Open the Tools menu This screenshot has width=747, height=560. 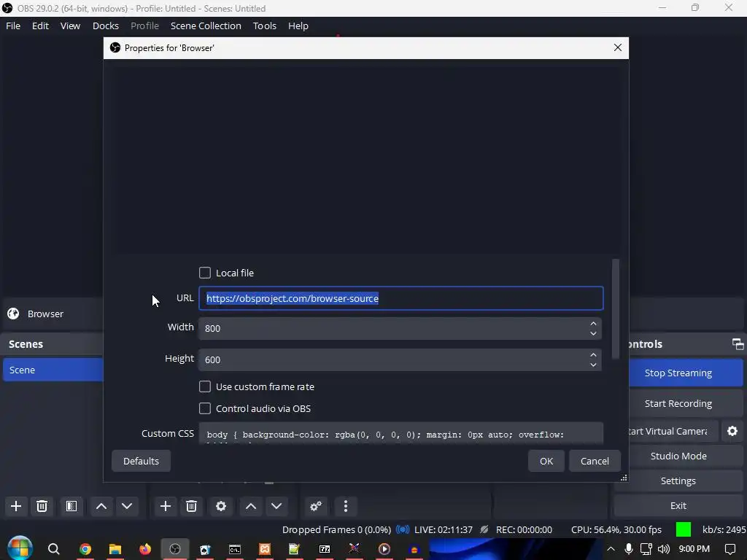click(x=264, y=26)
